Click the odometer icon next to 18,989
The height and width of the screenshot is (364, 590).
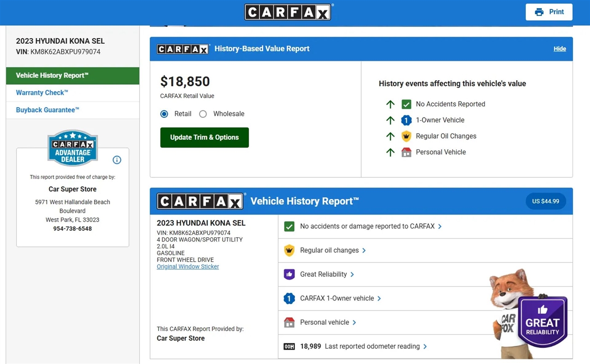(x=289, y=346)
